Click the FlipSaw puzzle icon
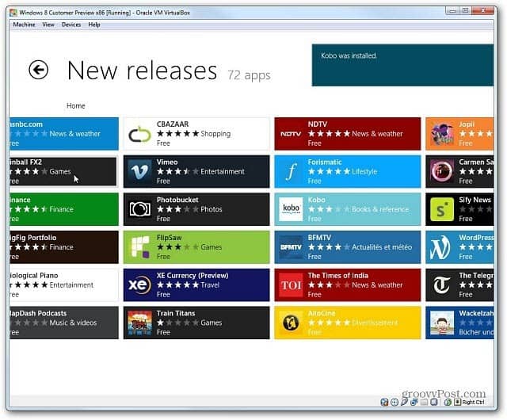The image size is (507, 420). tap(139, 247)
